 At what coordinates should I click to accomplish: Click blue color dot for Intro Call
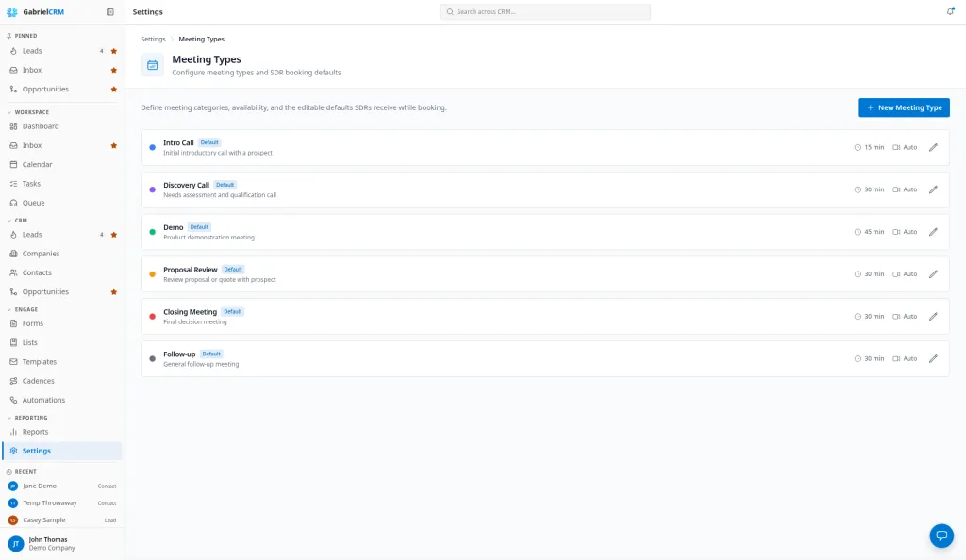click(152, 147)
